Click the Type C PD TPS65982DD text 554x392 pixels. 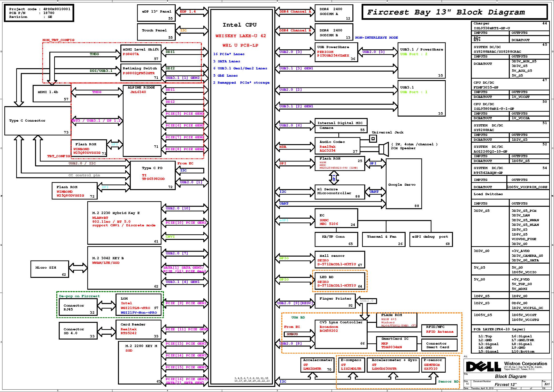(x=153, y=173)
